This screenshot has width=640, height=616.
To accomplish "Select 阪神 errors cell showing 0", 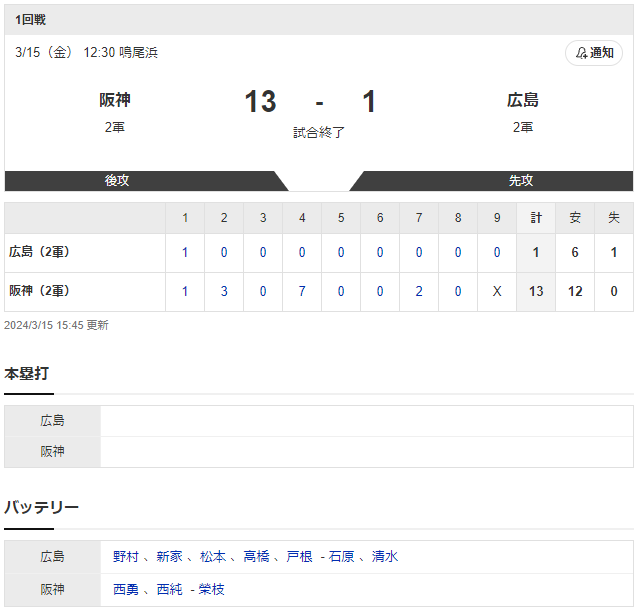I will click(616, 292).
